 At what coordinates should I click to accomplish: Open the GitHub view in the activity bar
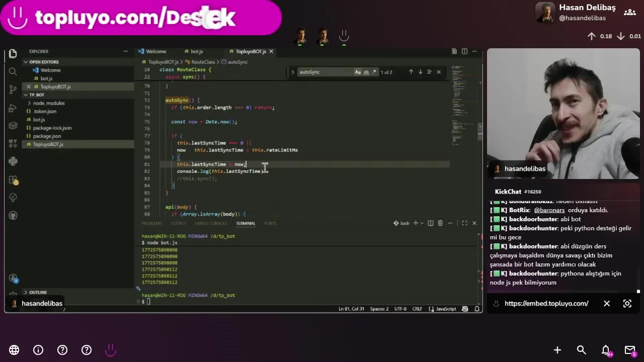(x=13, y=215)
